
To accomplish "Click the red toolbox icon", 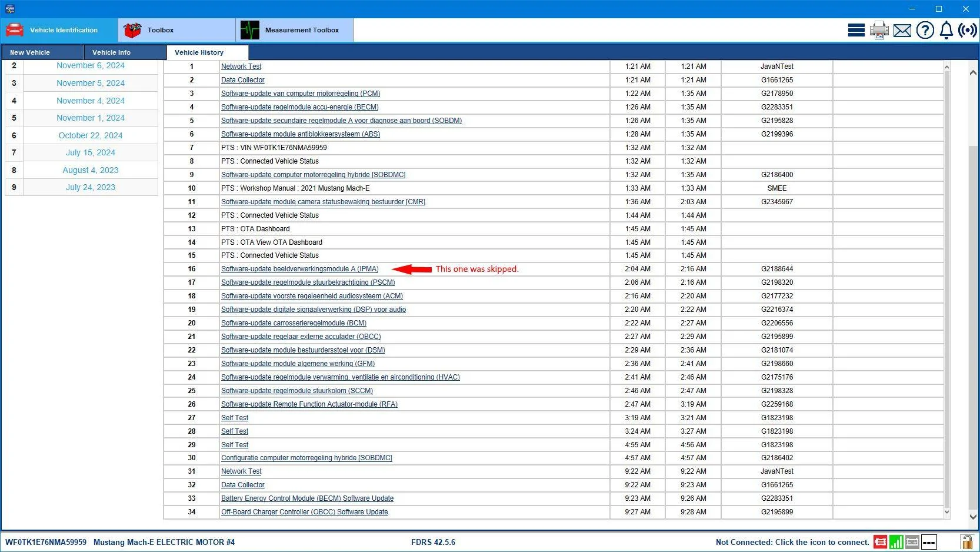I will [x=132, y=30].
